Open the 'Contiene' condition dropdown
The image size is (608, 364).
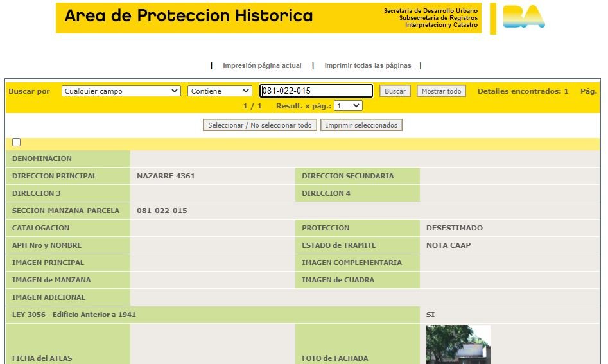click(x=220, y=91)
